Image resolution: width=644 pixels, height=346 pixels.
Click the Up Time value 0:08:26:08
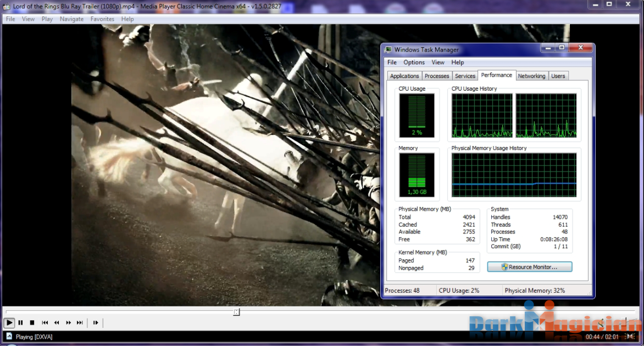pos(554,239)
